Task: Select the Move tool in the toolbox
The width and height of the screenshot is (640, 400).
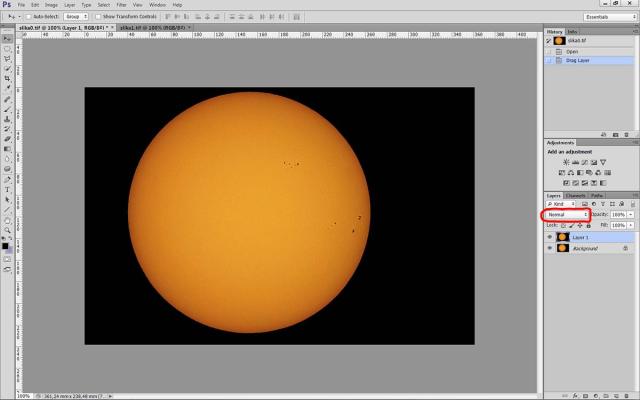Action: click(x=7, y=39)
